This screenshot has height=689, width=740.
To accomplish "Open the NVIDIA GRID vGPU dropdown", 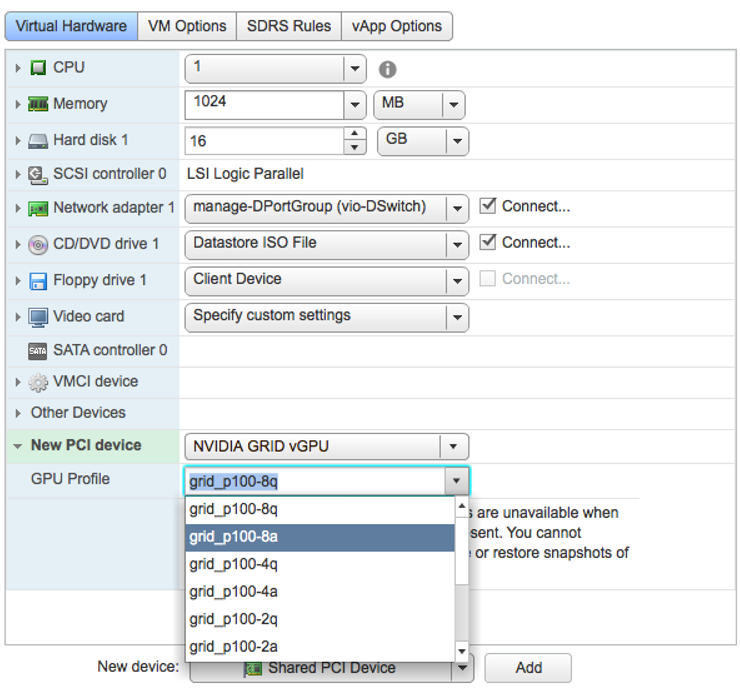I will [x=454, y=446].
